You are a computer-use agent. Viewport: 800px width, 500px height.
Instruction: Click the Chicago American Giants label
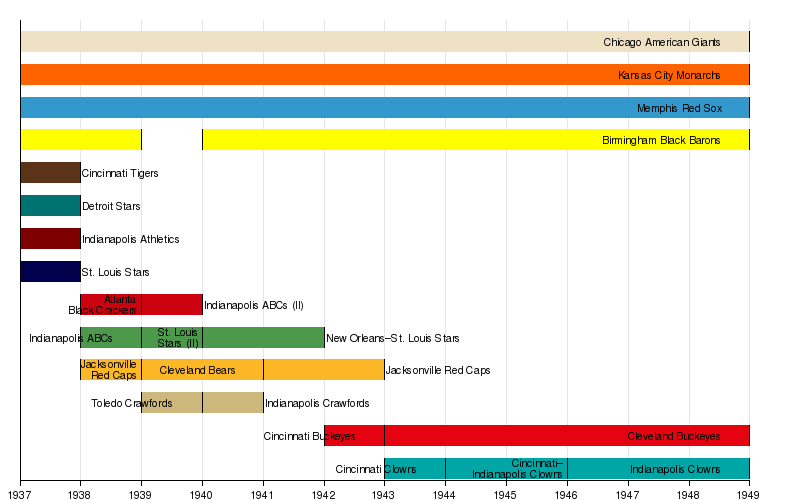point(661,42)
